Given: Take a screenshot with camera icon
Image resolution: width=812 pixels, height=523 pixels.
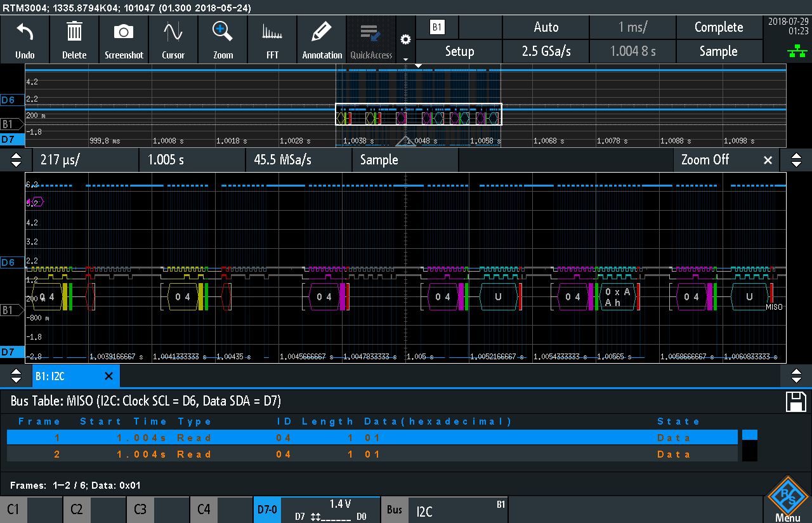Looking at the screenshot, I should click(x=124, y=39).
